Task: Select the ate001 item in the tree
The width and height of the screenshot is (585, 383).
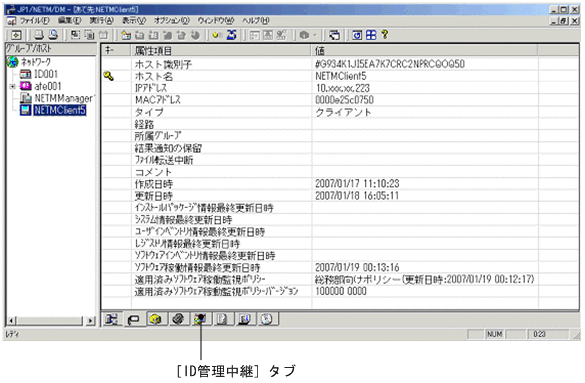Action: (x=47, y=87)
